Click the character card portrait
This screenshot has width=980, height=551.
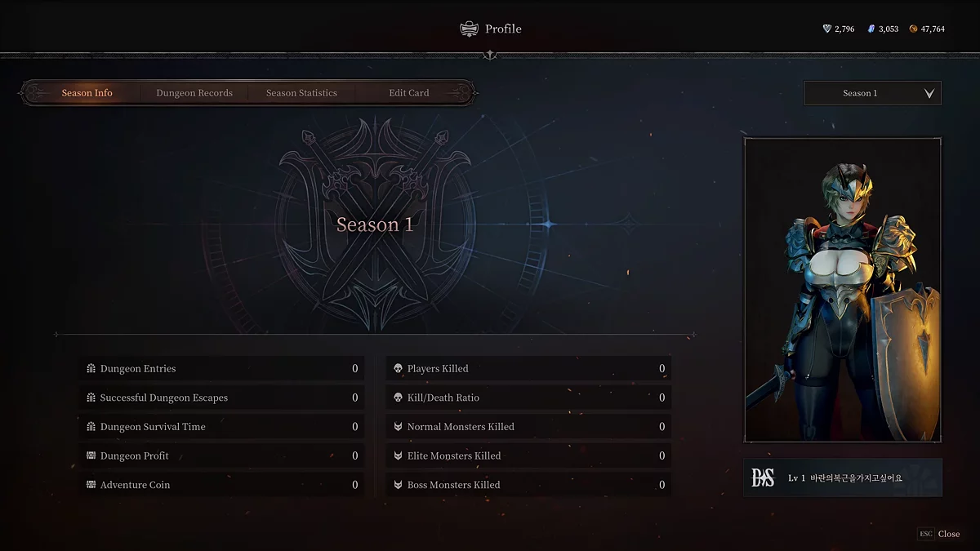(843, 290)
